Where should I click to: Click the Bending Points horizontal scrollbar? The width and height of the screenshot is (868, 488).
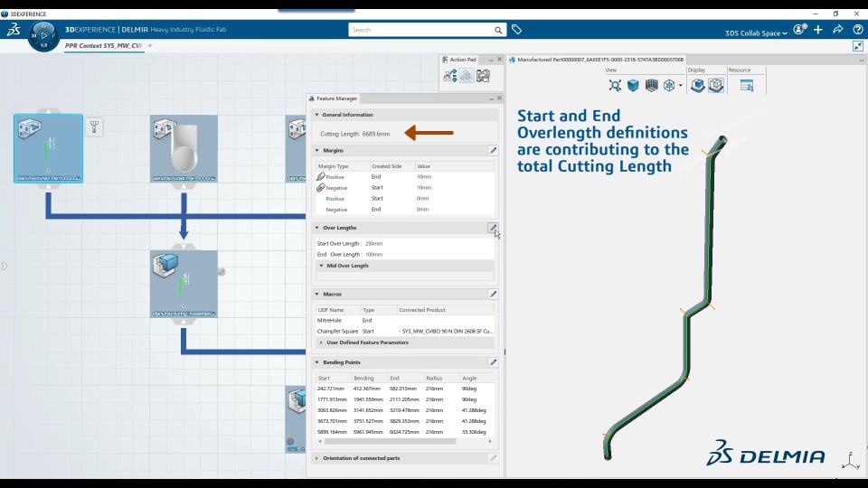(x=391, y=441)
